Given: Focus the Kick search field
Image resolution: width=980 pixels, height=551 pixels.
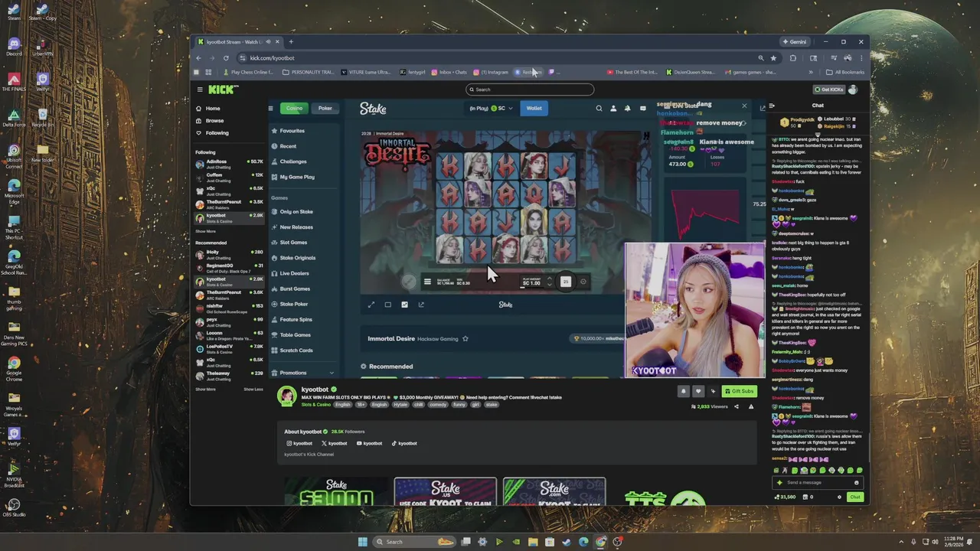Looking at the screenshot, I should (x=531, y=90).
